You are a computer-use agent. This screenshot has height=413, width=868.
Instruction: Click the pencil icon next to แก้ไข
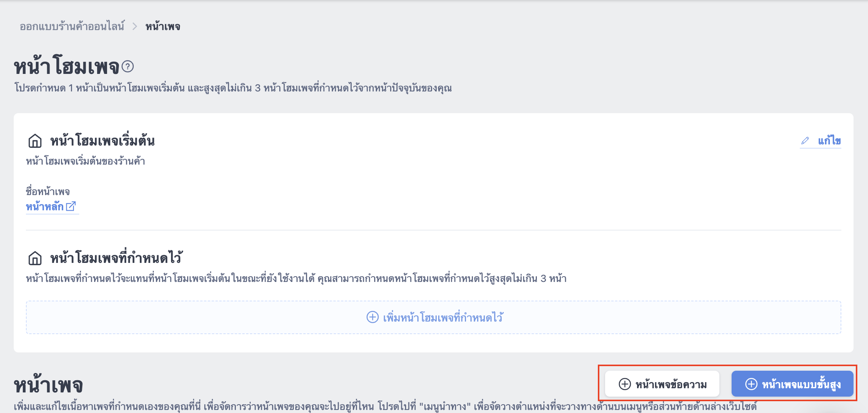coord(805,141)
